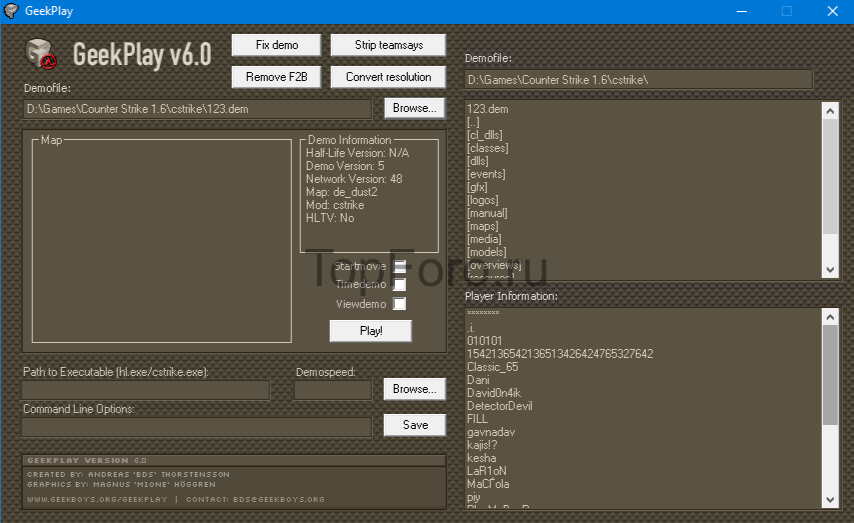Click the GeekPlay title bar app icon

click(11, 11)
